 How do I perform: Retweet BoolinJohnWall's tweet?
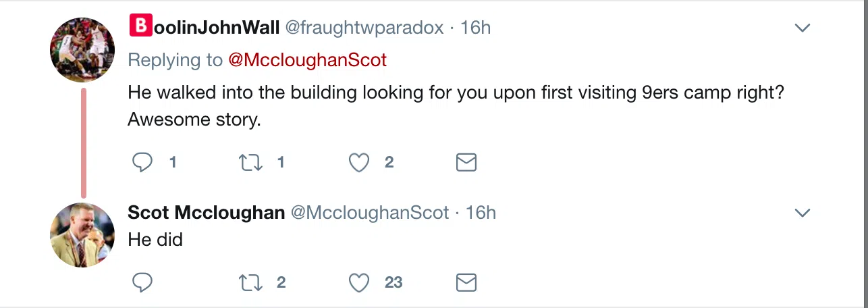[x=251, y=162]
